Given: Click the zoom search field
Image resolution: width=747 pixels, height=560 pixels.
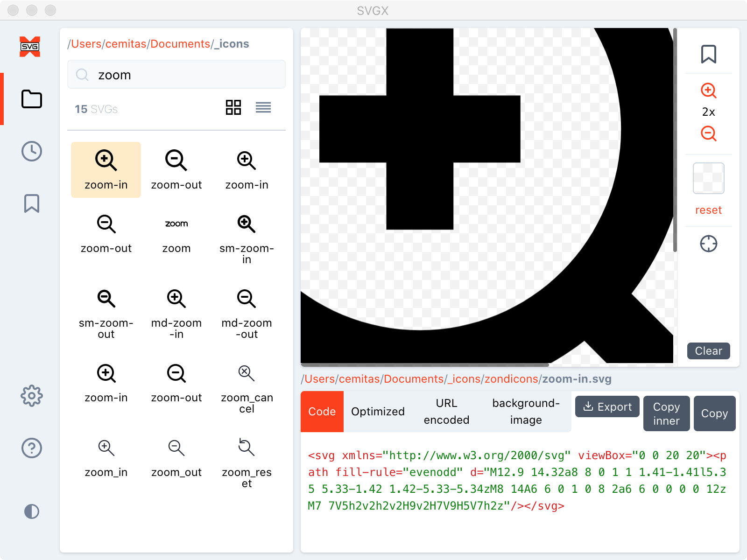Looking at the screenshot, I should (176, 75).
